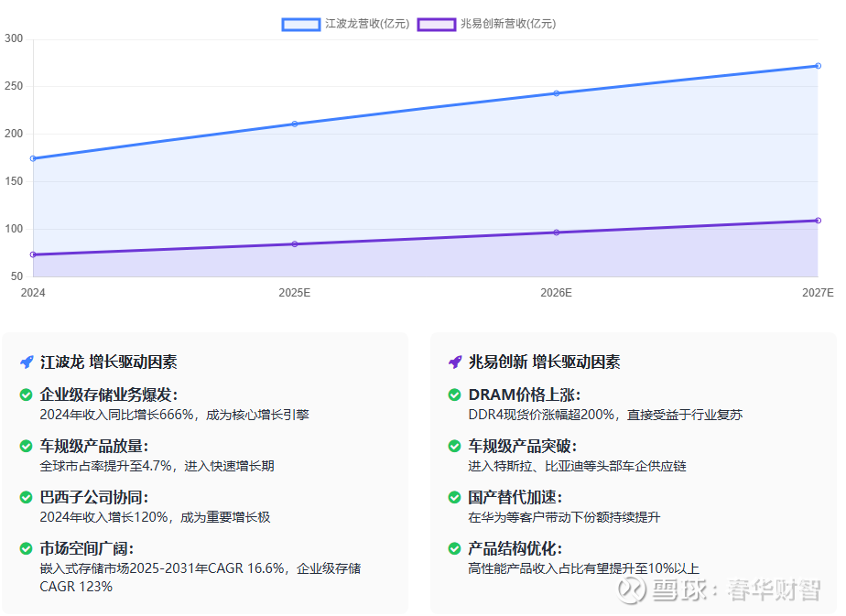Click the blue legend color box
Image resolution: width=846 pixels, height=616 pixels.
tap(301, 24)
